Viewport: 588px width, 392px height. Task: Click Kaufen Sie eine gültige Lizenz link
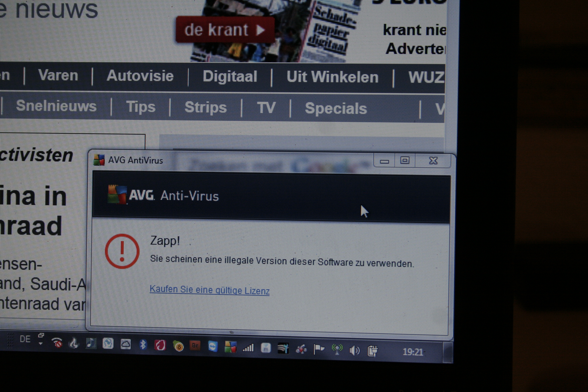[x=209, y=290]
